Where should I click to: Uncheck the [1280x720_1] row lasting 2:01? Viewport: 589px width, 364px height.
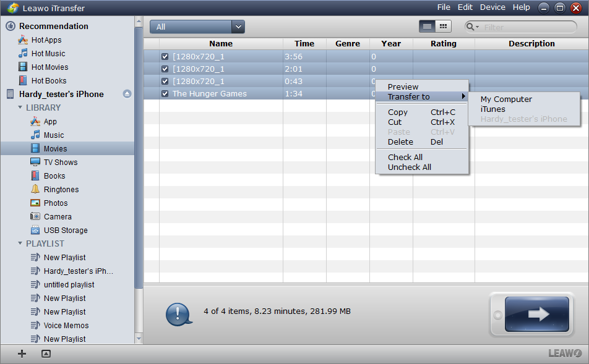pyautogui.click(x=165, y=69)
